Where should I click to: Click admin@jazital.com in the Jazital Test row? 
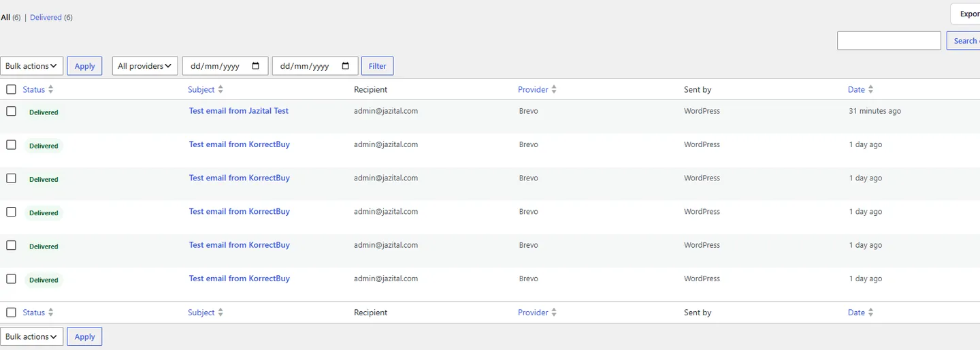tap(386, 111)
